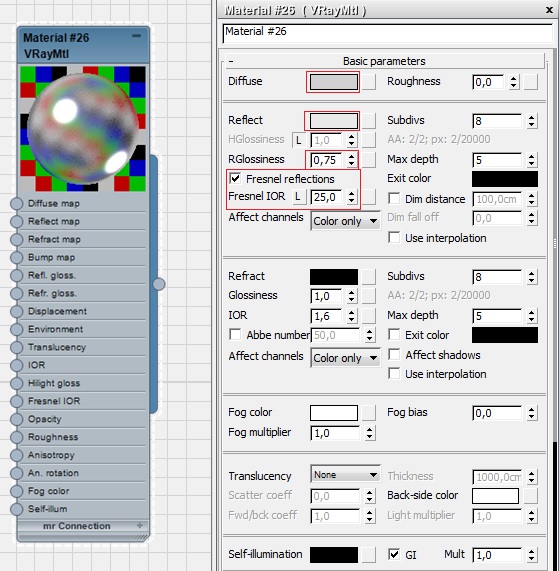Click the An. rotation input socket
Viewport: 559px width, 571px height.
click(x=16, y=473)
